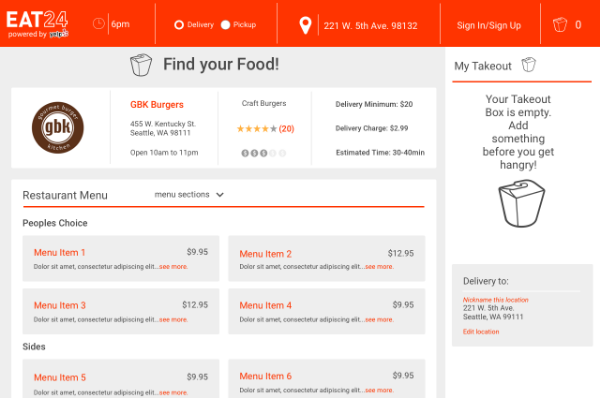
Task: Expand the menu sections dropdown
Action: [x=189, y=194]
